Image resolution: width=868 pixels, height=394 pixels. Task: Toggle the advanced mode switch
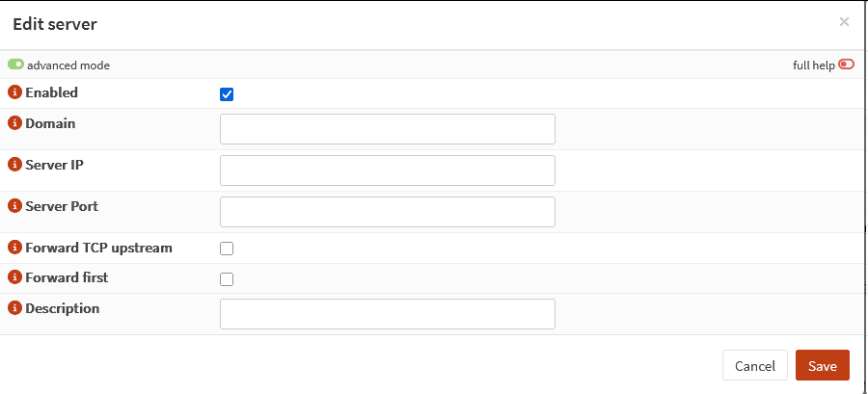15,65
